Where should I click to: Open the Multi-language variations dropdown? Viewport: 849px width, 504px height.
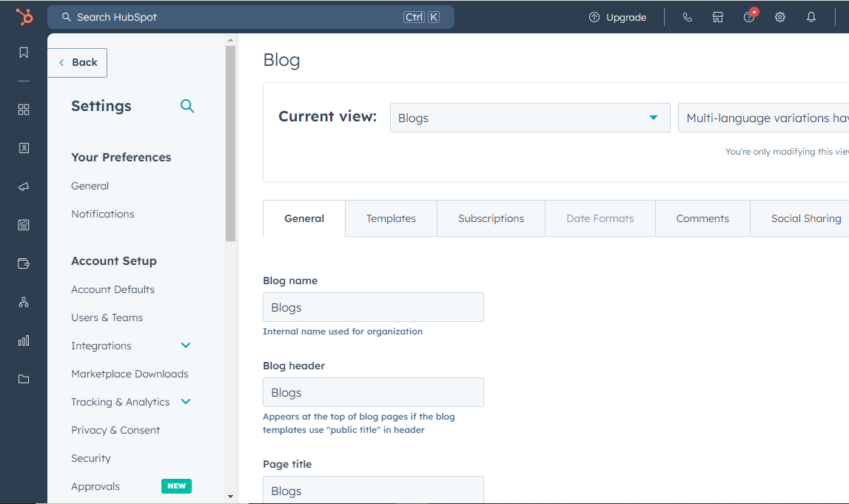pos(763,118)
